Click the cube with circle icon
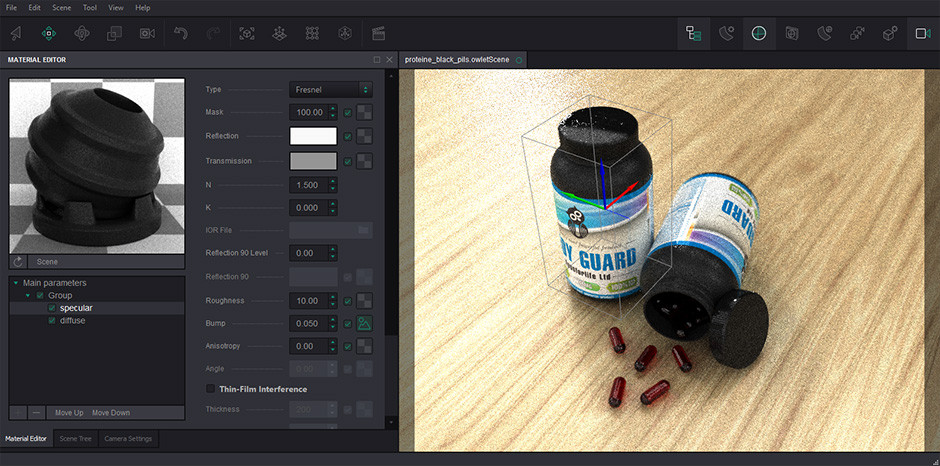Image resolution: width=940 pixels, height=466 pixels. (x=890, y=34)
